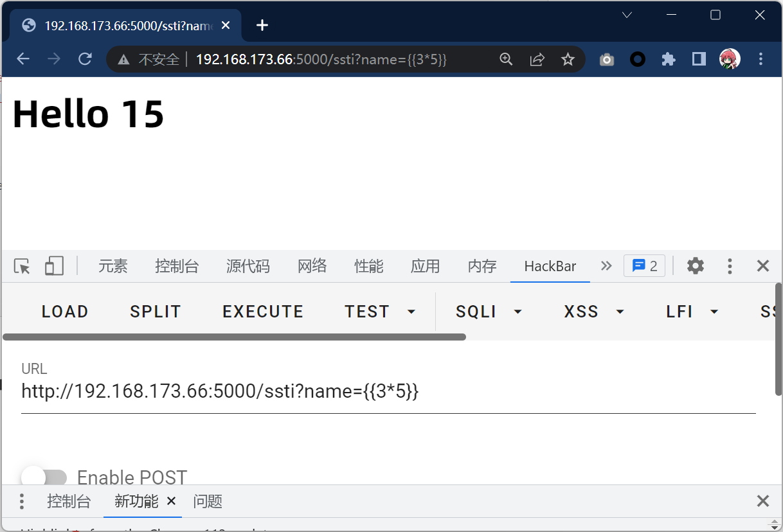This screenshot has width=783, height=532.
Task: Toggle the device toolbar icon
Action: pyautogui.click(x=54, y=266)
